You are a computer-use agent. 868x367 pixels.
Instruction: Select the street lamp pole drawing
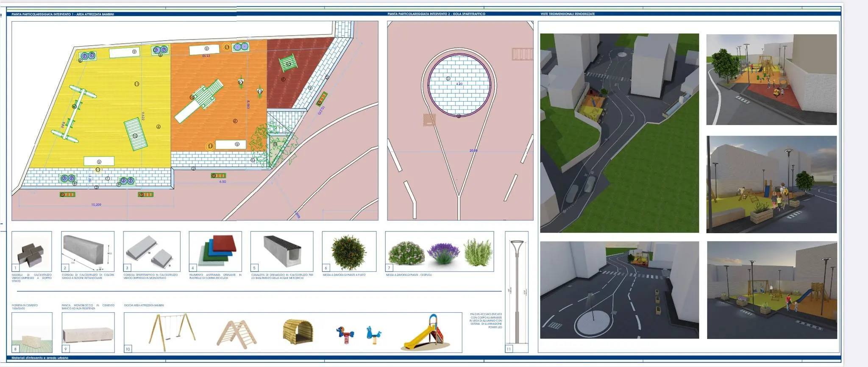click(x=517, y=292)
